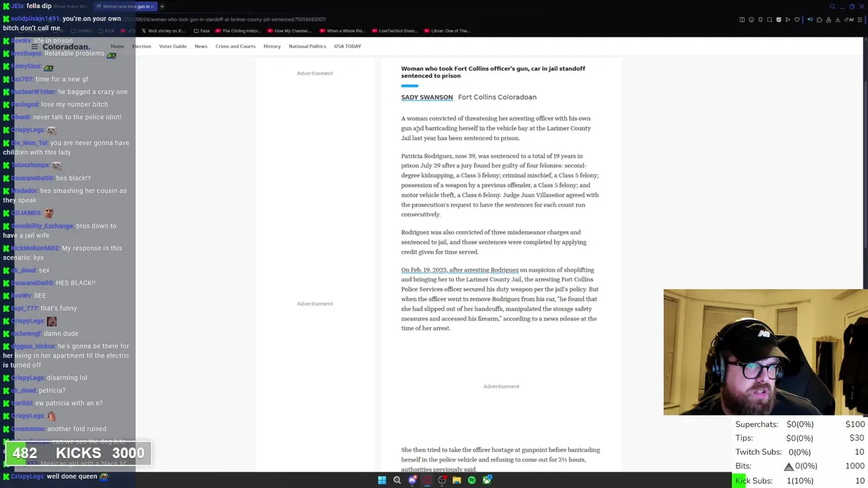Screen dimensions: 868x488
Task: Open the Voter Guide nav item
Action: click(x=172, y=46)
